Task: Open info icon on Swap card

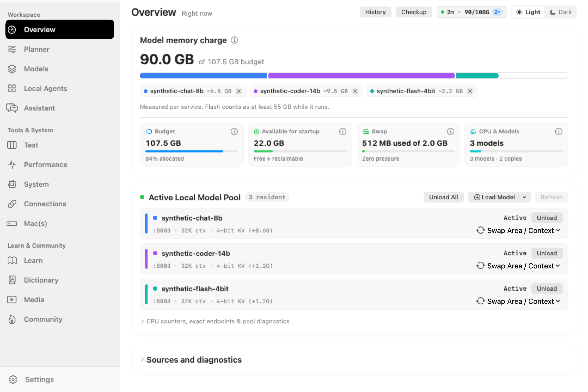Action: 451,131
